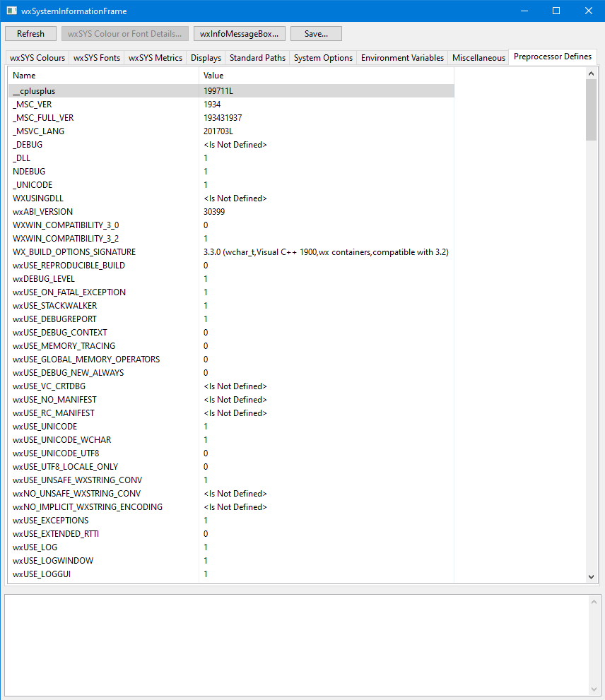Image resolution: width=605 pixels, height=700 pixels.
Task: Switch to the wxSYS Colours tab
Action: click(x=37, y=58)
